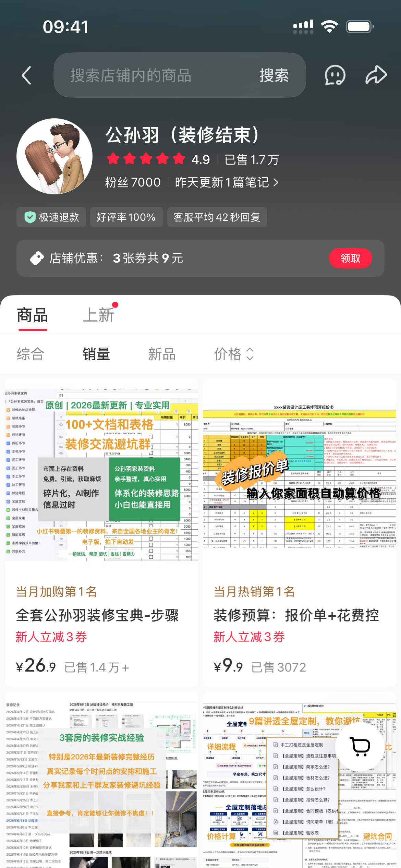Tap the cellular signal icon

303,26
